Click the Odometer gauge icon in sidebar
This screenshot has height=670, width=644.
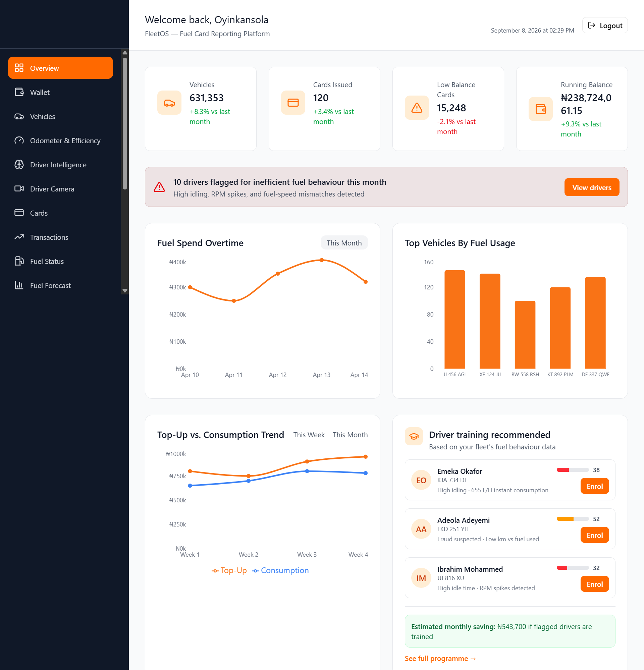[x=19, y=140]
